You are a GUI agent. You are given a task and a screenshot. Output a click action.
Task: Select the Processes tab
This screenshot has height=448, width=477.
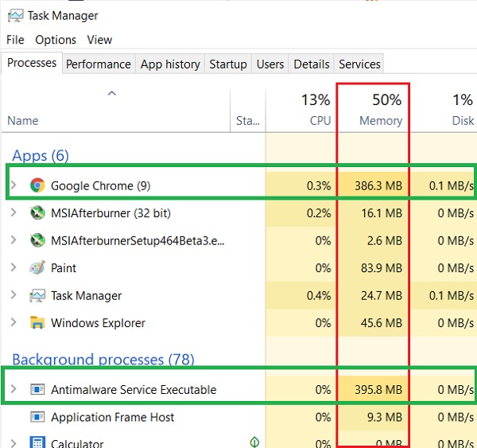[x=32, y=63]
